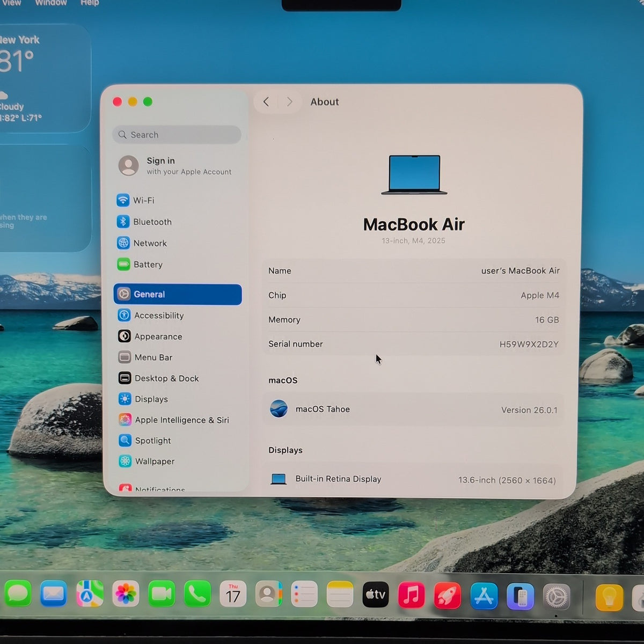Screen dimensions: 644x644
Task: Launch Reminders from the Dock
Action: click(304, 595)
